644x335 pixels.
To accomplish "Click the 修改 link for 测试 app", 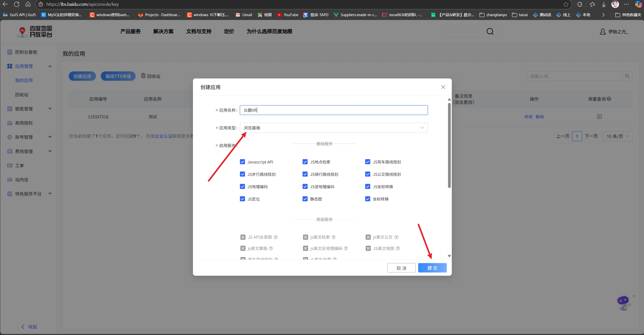I will click(528, 117).
